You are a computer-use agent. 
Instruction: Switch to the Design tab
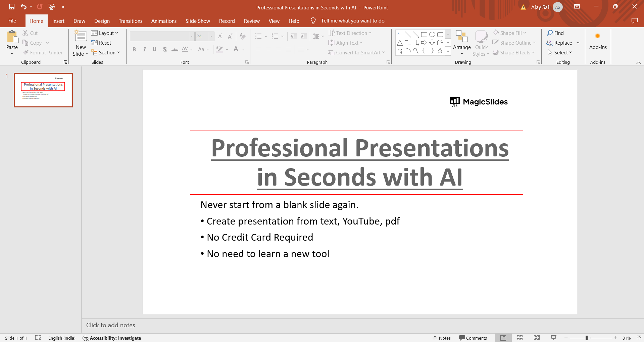coord(102,21)
